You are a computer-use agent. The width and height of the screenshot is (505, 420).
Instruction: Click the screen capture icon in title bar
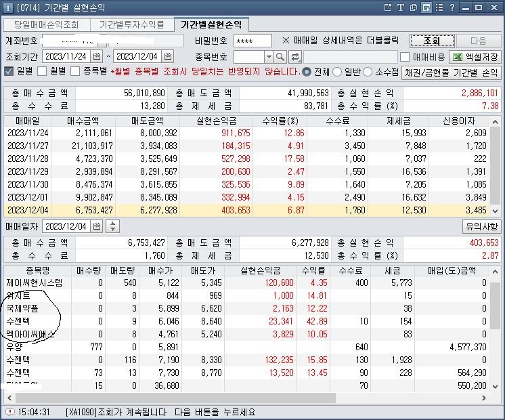pyautogui.click(x=426, y=7)
